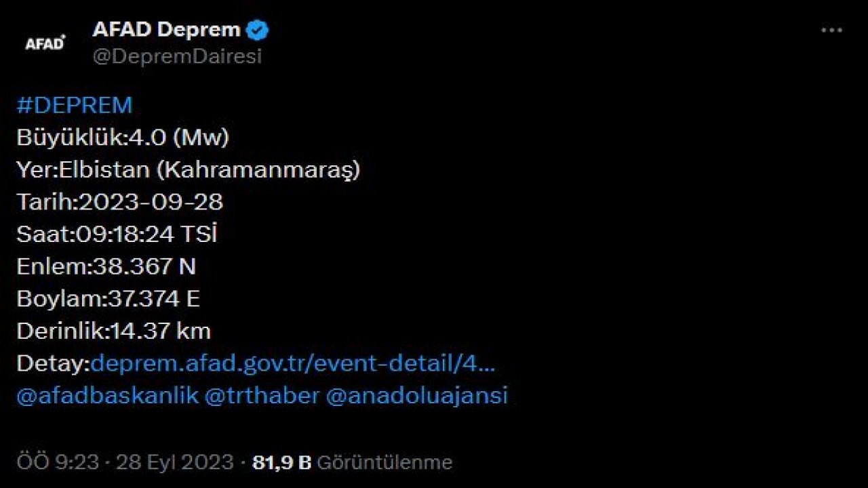Open the tweet's more options ellipsis menu

click(x=831, y=31)
